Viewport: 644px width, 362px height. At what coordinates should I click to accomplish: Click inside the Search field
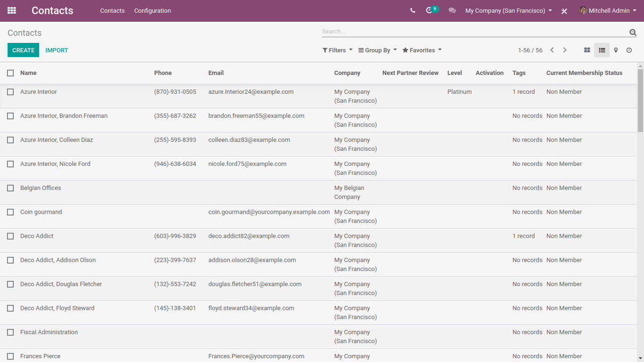click(471, 32)
